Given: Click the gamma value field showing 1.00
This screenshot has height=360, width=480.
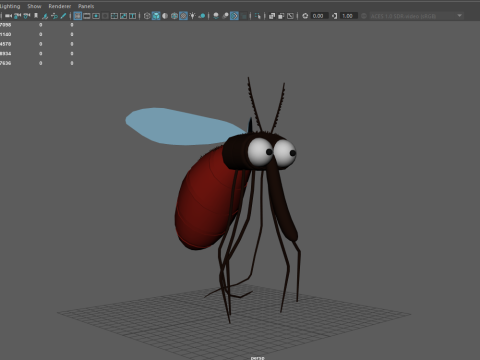Looking at the screenshot, I should (349, 16).
